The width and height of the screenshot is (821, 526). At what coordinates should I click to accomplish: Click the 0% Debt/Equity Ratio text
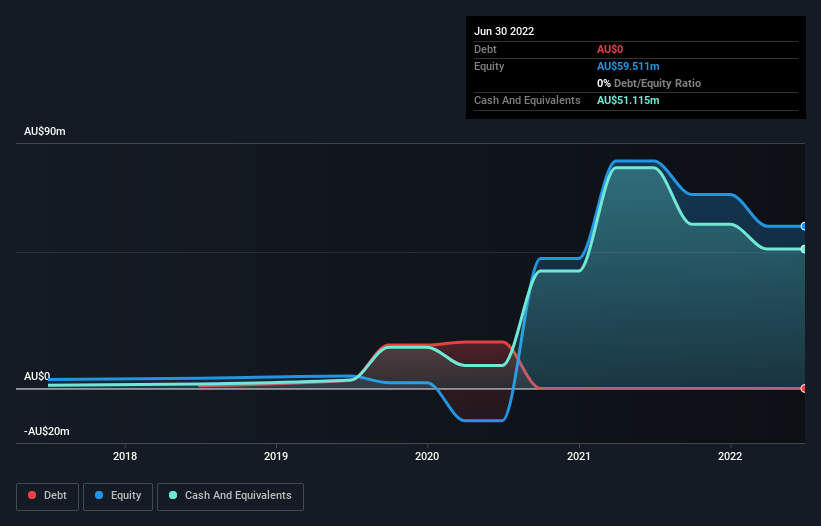click(649, 83)
